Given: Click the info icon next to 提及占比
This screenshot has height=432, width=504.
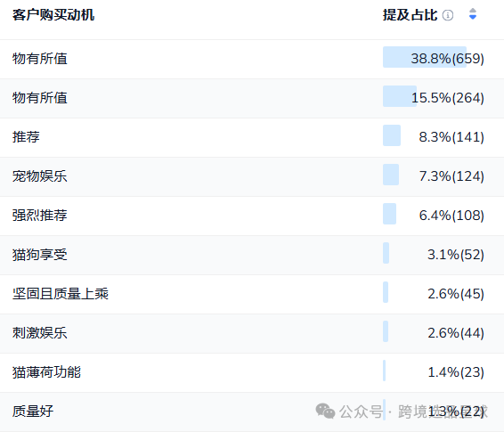Looking at the screenshot, I should pyautogui.click(x=448, y=15).
